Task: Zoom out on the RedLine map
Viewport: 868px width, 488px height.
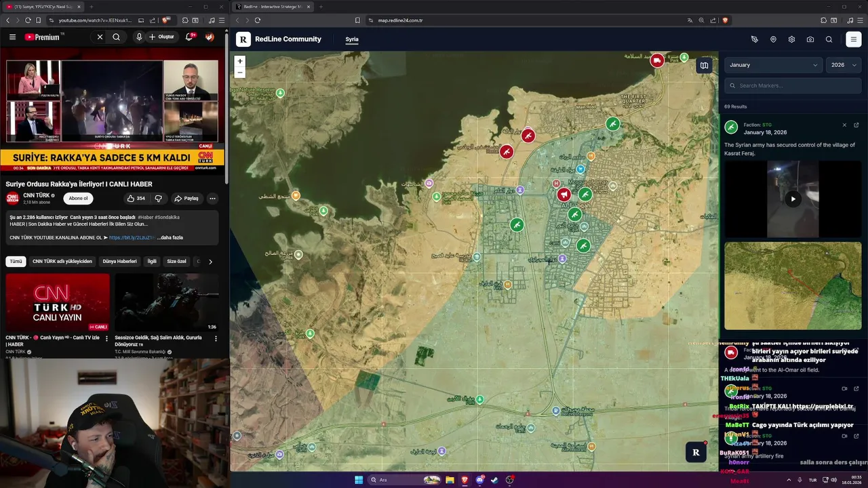Action: coord(239,73)
